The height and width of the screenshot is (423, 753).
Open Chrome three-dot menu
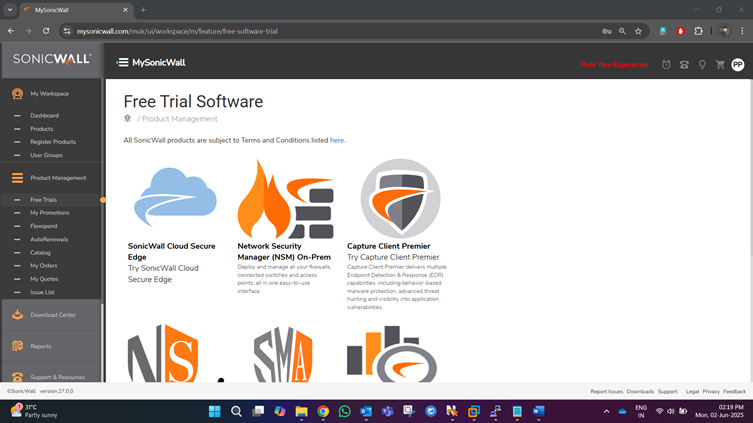pyautogui.click(x=742, y=31)
